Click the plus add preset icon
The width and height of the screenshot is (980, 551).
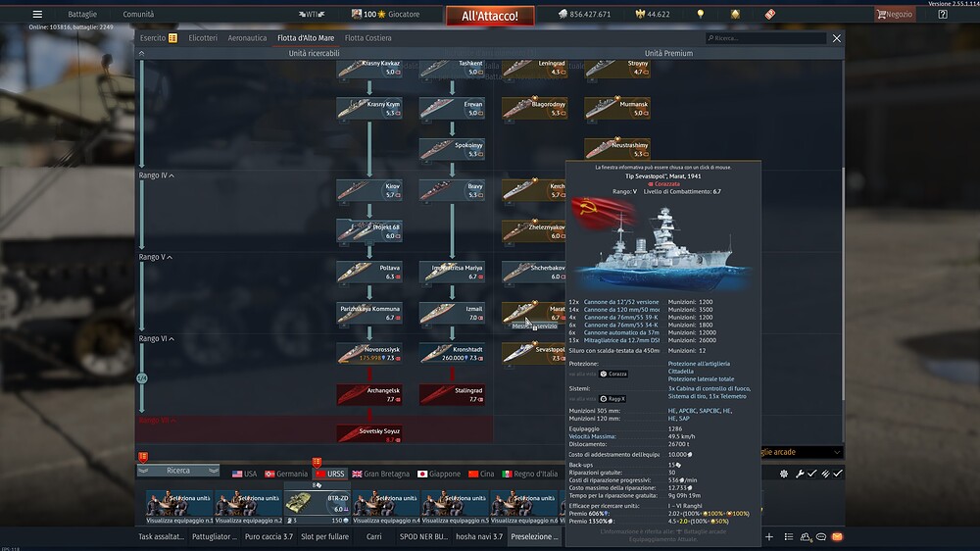[769, 536]
